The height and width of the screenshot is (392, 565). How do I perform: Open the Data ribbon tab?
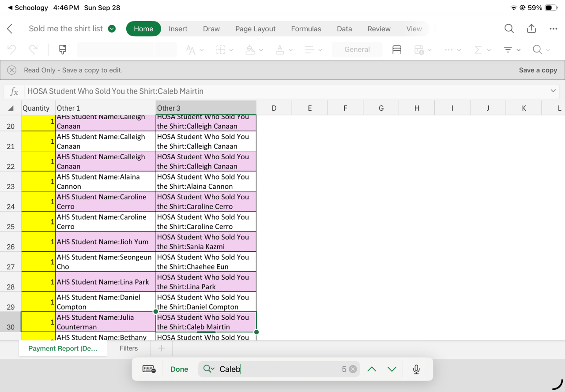(x=344, y=29)
